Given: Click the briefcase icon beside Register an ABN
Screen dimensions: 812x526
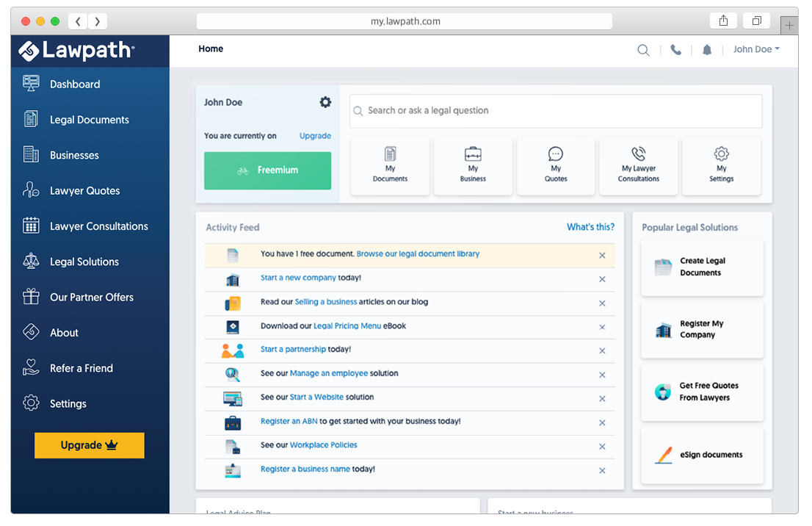Looking at the screenshot, I should pyautogui.click(x=233, y=423).
